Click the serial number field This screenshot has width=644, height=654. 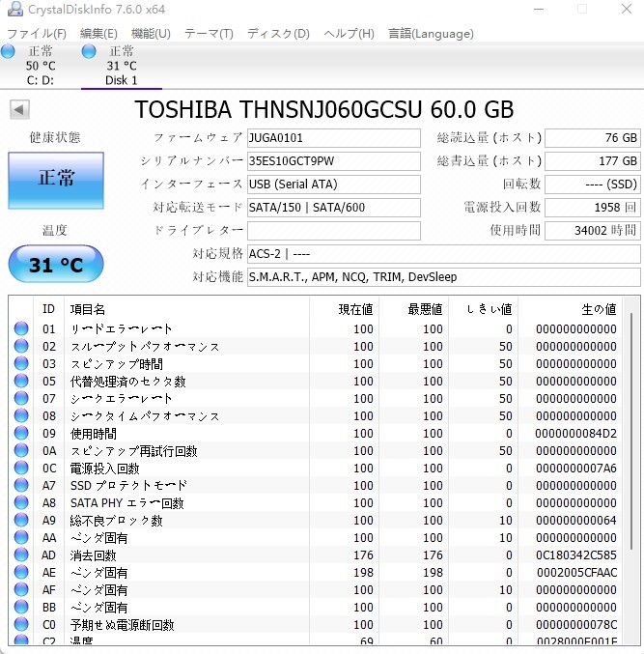(333, 161)
